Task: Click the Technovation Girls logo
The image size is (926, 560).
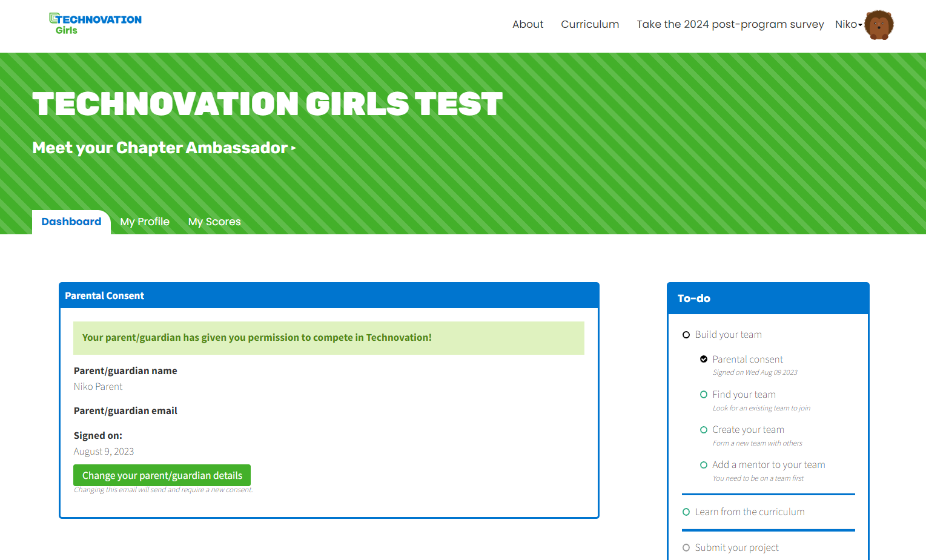Action: pos(95,24)
